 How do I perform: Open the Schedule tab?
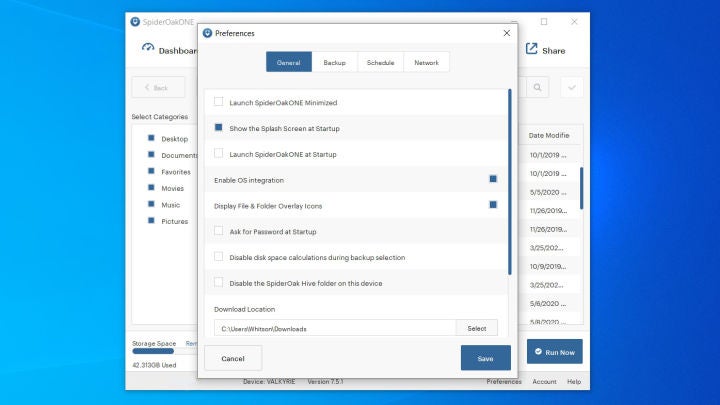[380, 62]
